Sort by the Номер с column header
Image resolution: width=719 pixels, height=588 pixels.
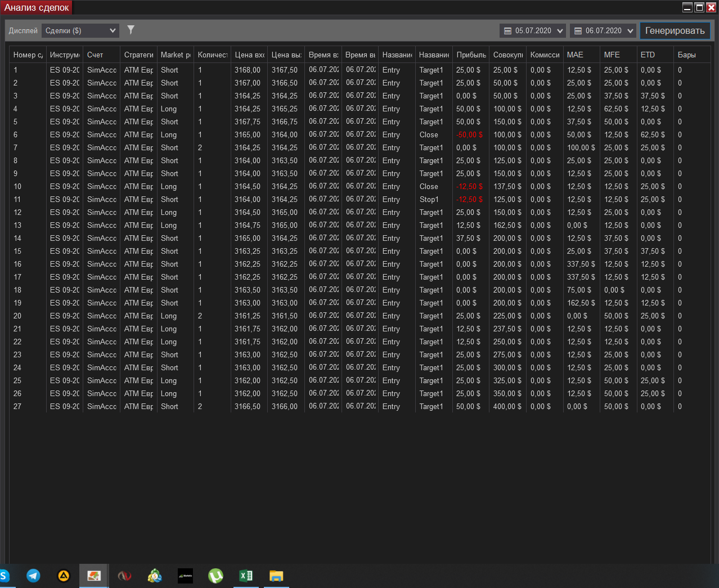click(28, 55)
